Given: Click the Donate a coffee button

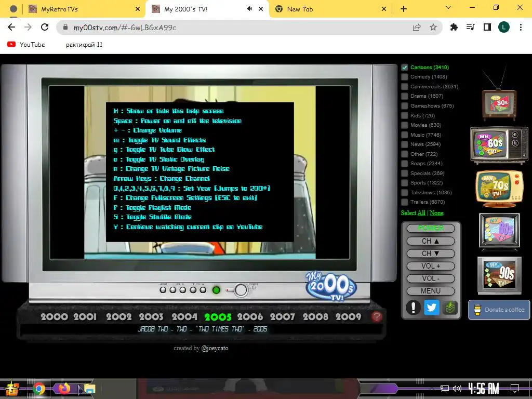Looking at the screenshot, I should pyautogui.click(x=499, y=310).
